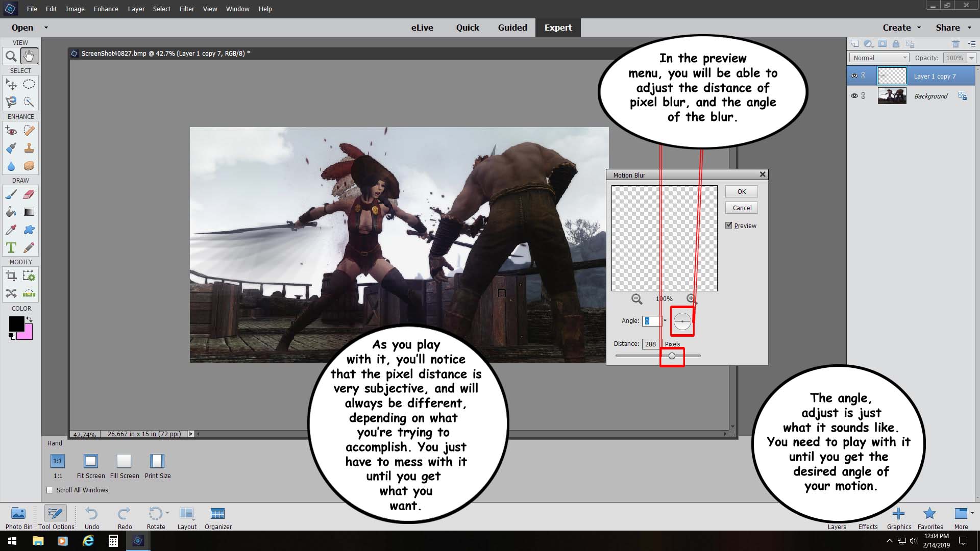
Task: Select the Content-Aware Move tool
Action: point(11,293)
